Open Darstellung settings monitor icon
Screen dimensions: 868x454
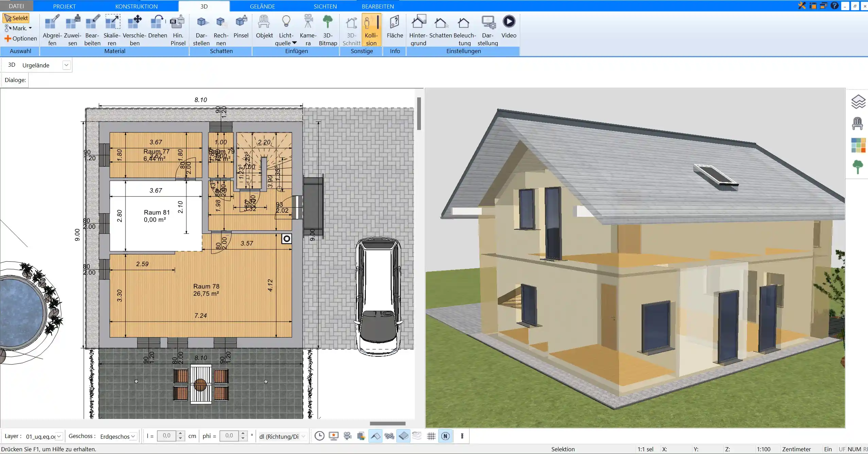(488, 30)
